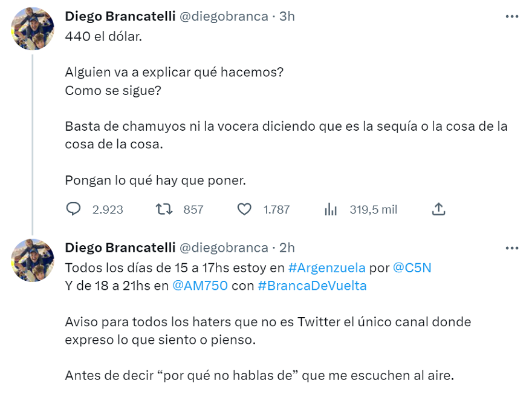Visit the @C5N mention

pos(412,267)
